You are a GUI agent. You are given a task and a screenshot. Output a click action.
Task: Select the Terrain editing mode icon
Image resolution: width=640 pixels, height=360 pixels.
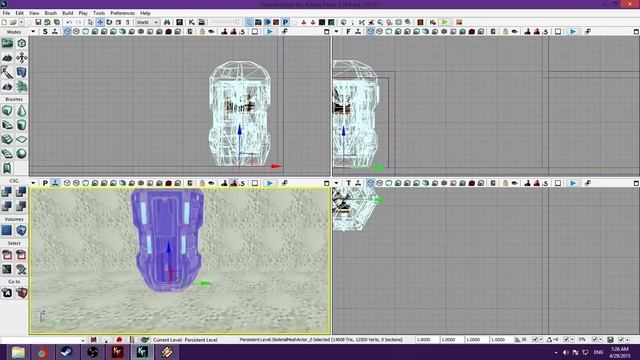click(7, 58)
